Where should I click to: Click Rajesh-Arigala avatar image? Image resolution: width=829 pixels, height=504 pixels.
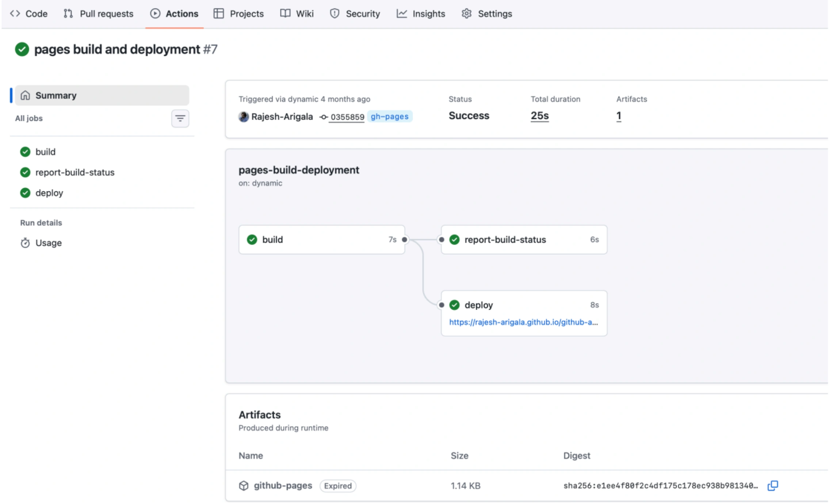244,117
